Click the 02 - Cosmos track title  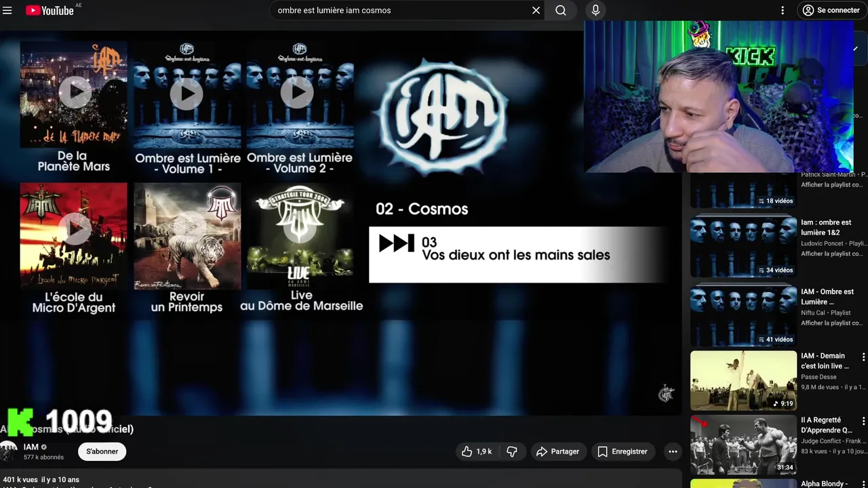422,209
